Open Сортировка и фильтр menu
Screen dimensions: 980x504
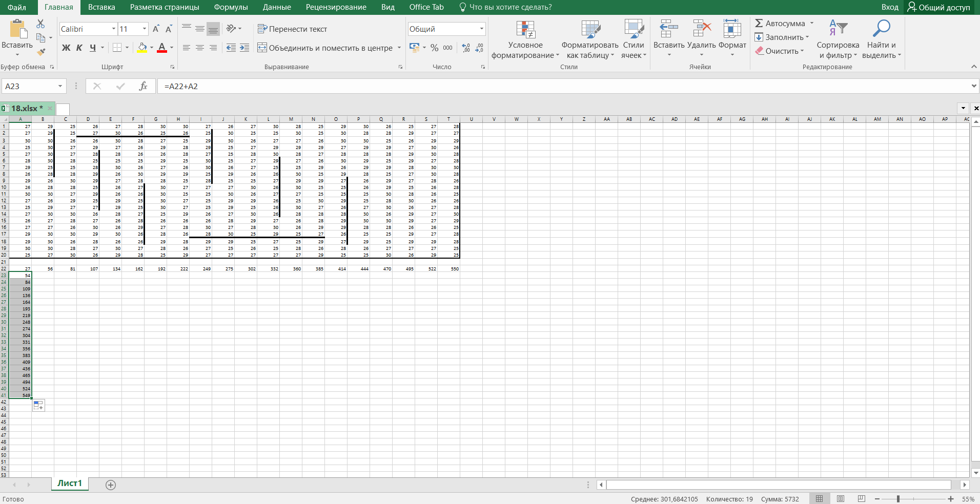coord(838,40)
